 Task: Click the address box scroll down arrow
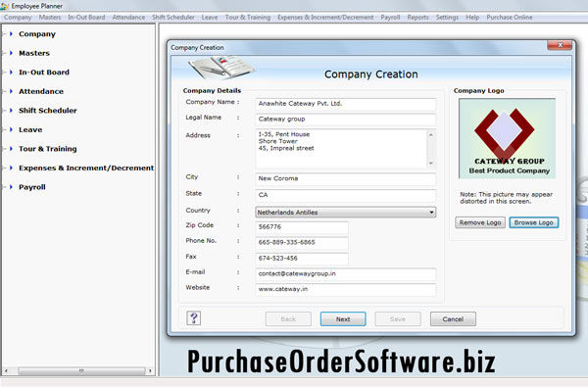431,163
